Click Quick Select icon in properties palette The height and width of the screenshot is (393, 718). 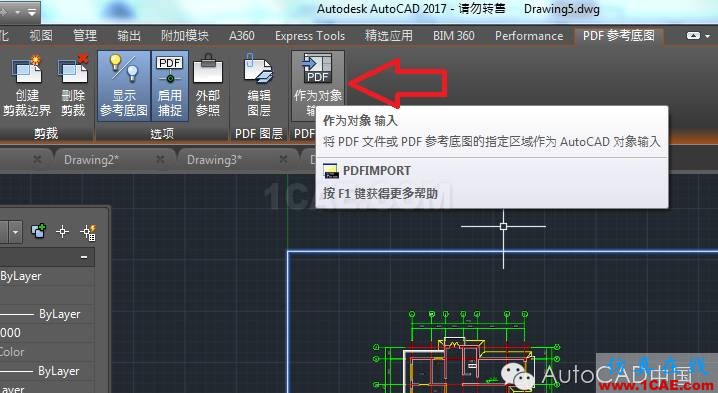[x=88, y=232]
